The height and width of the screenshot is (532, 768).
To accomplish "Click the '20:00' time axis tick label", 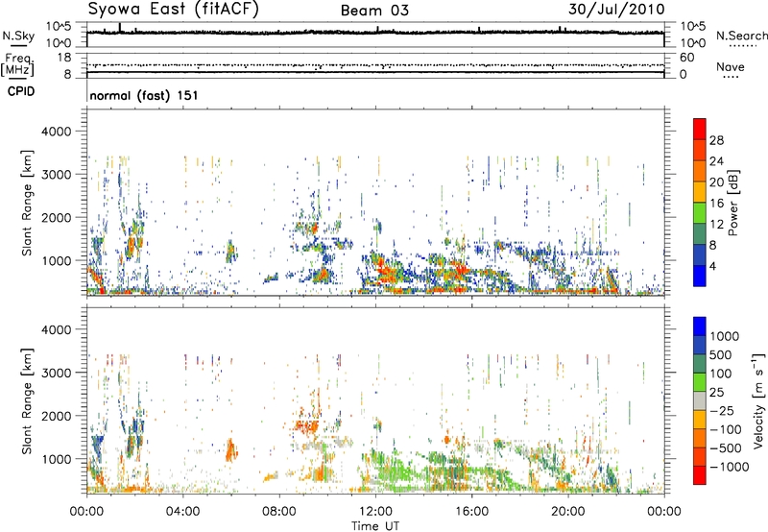I will click(568, 512).
